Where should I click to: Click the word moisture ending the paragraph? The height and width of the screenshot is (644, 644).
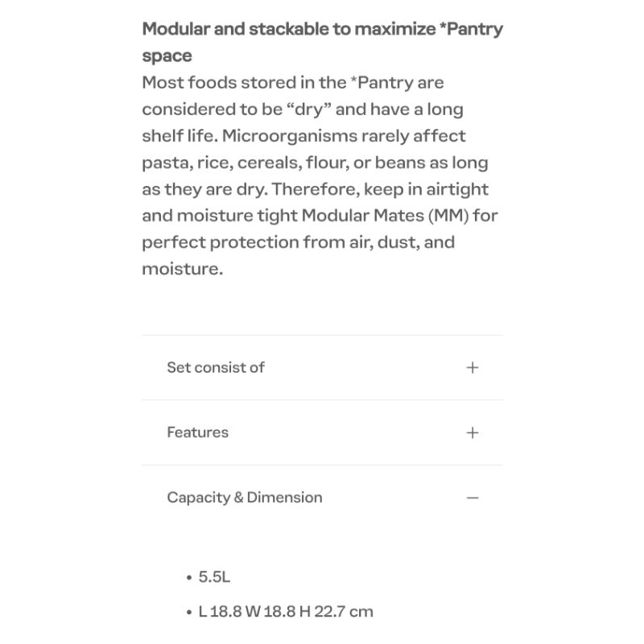[181, 269]
